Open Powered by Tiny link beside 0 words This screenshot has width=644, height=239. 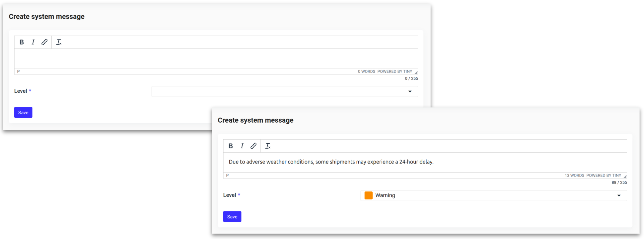pos(394,71)
